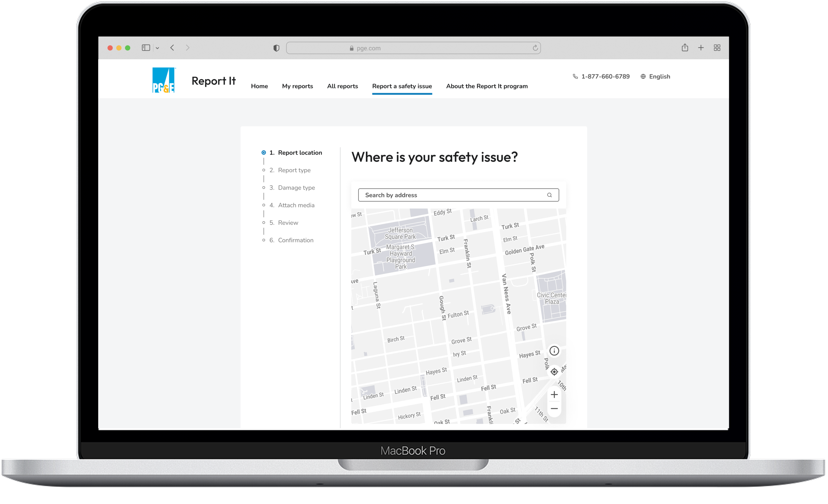Click the PG&E logo
The width and height of the screenshot is (828, 504).
pos(163,80)
